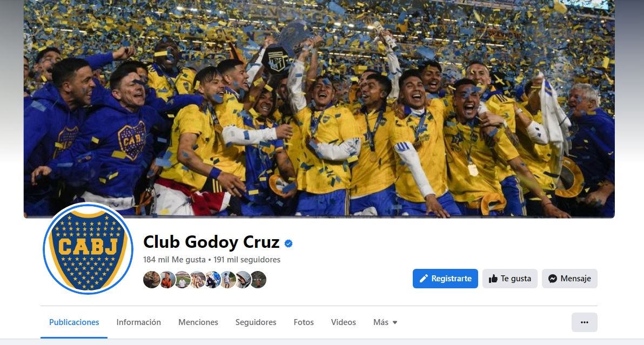The width and height of the screenshot is (644, 345).
Task: Open the Fotos tab
Action: 304,322
